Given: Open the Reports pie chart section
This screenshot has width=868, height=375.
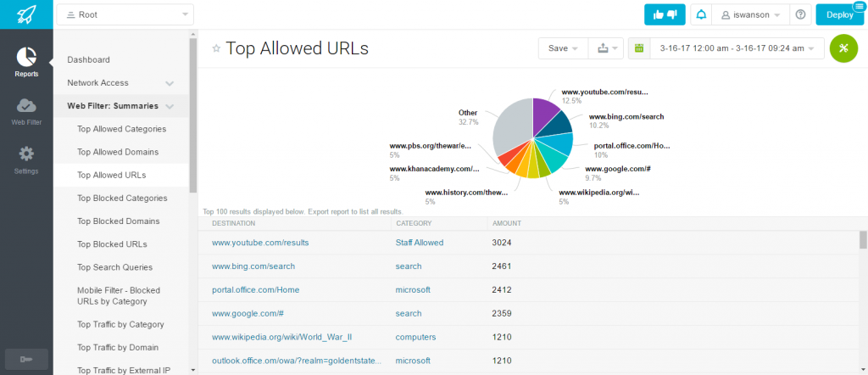Looking at the screenshot, I should 26,62.
